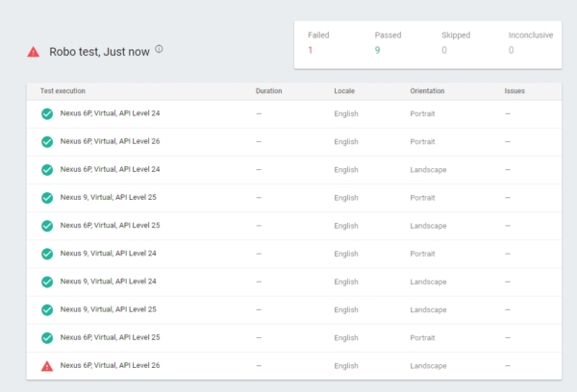Click the Skipped label in summary card
The width and height of the screenshot is (577, 392).
456,36
